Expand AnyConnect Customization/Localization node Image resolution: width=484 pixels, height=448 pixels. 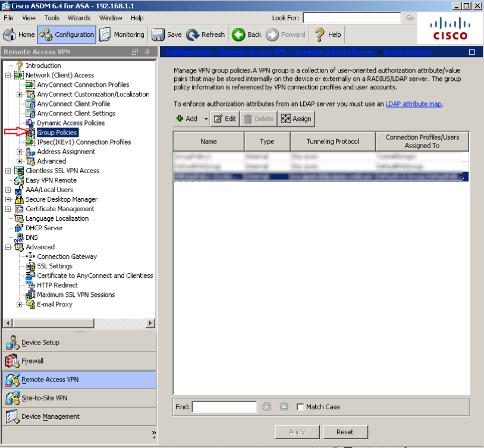[x=20, y=94]
